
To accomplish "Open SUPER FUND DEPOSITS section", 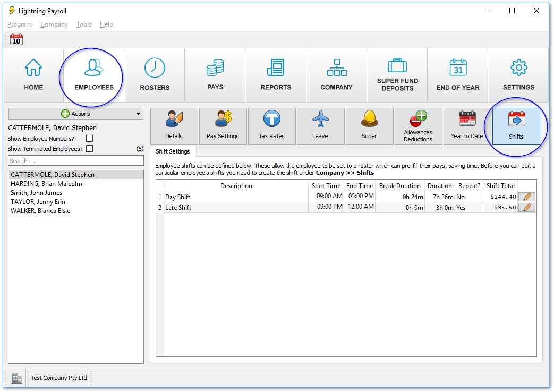I will [397, 75].
